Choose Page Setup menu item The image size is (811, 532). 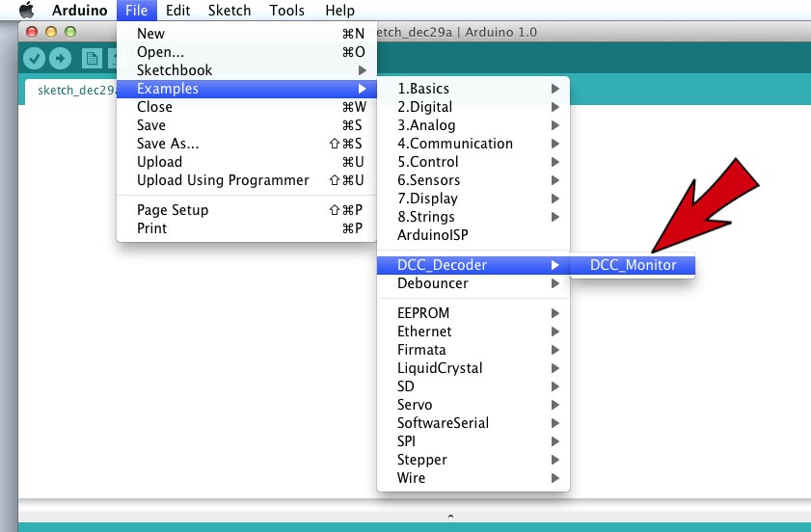click(x=247, y=210)
